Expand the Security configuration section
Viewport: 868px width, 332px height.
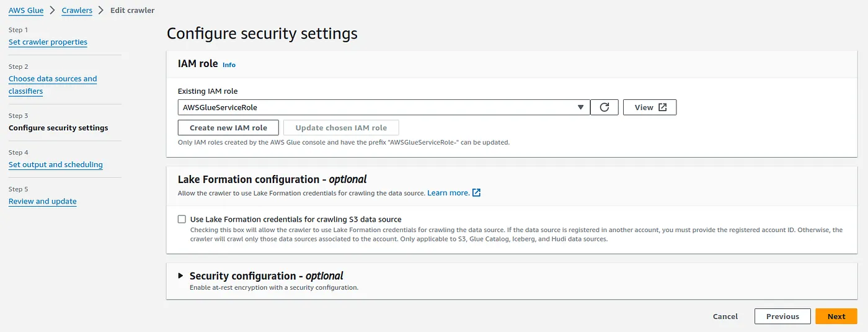181,276
